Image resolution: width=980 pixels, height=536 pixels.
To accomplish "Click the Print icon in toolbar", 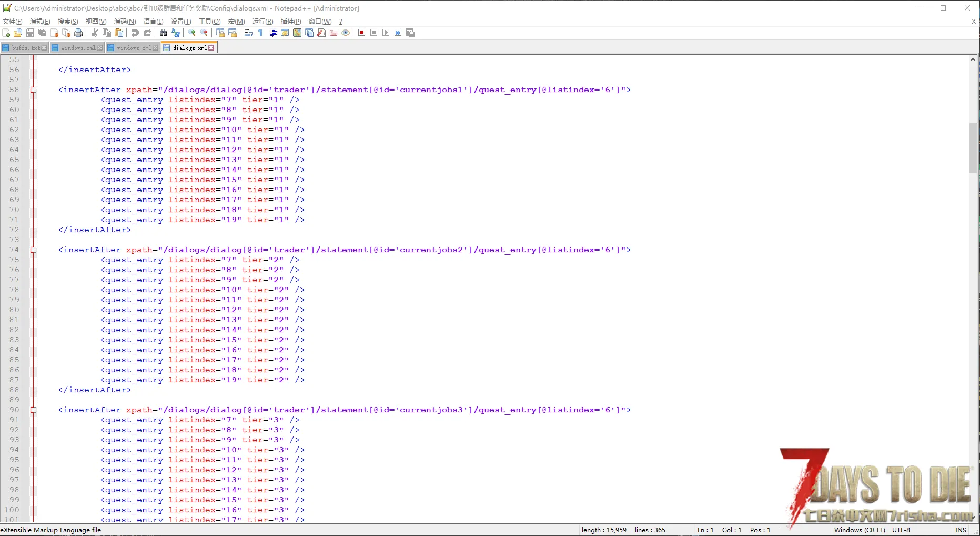I will 78,33.
